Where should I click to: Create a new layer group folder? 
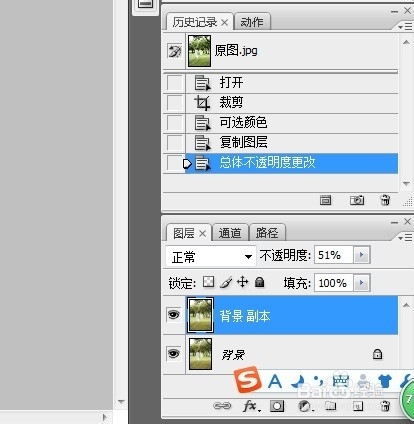pyautogui.click(x=331, y=406)
